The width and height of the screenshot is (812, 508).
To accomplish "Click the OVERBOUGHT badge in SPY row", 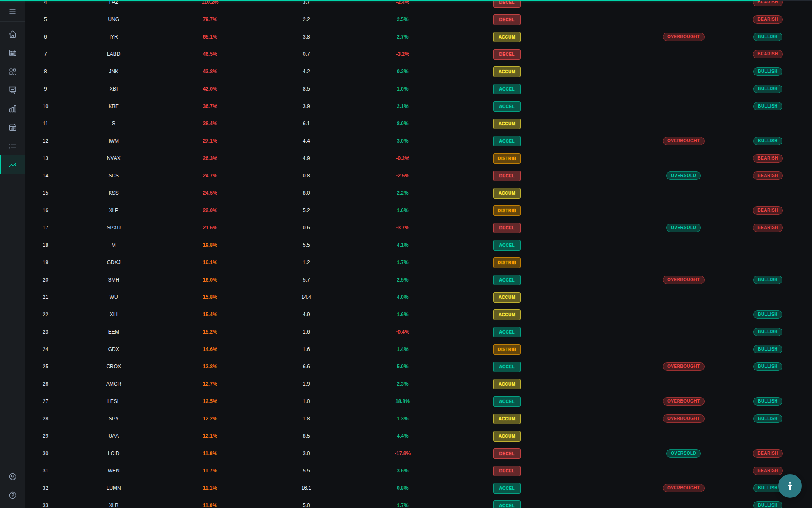I will click(x=683, y=419).
